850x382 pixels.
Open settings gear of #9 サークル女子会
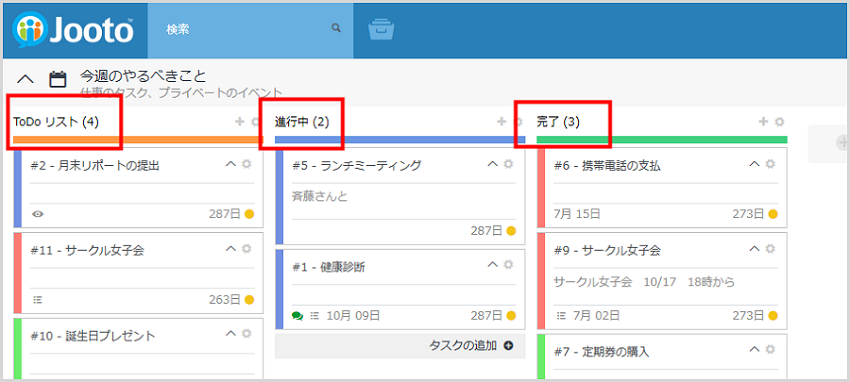point(770,248)
